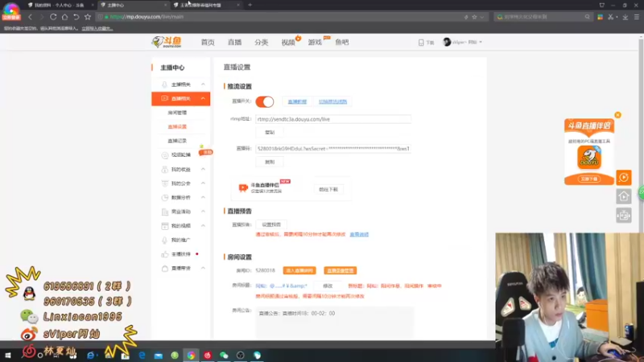The image size is (644, 362).
Task: Click the search magnifier in browser search box
Action: [x=588, y=17]
